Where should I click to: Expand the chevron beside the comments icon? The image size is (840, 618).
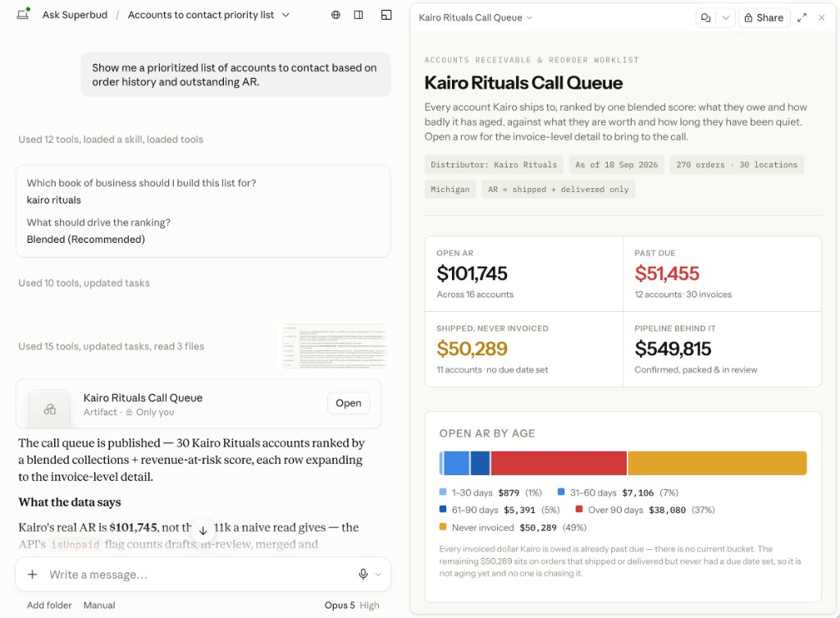pos(725,18)
